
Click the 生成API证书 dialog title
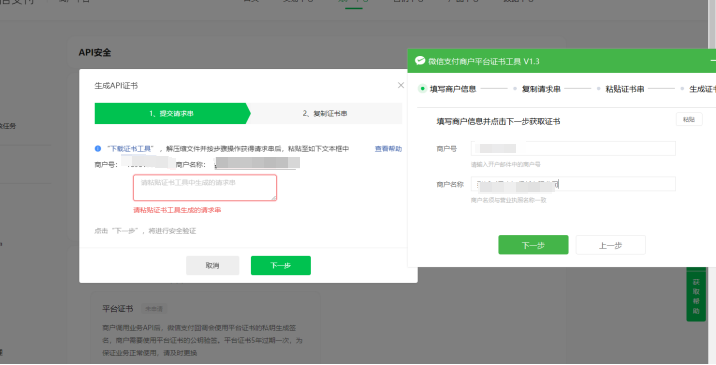[x=116, y=85]
